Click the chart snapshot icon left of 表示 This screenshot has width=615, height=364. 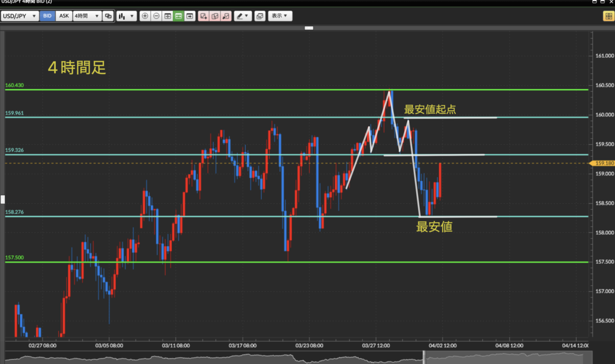(259, 16)
